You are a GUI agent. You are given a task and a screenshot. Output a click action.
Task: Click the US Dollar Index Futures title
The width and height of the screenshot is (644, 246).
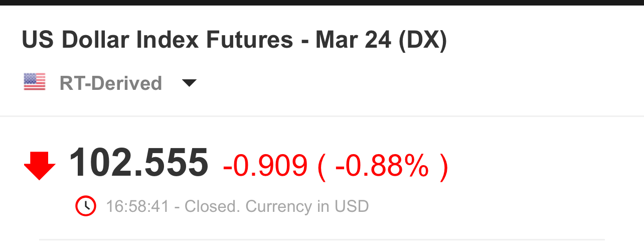pos(157,40)
